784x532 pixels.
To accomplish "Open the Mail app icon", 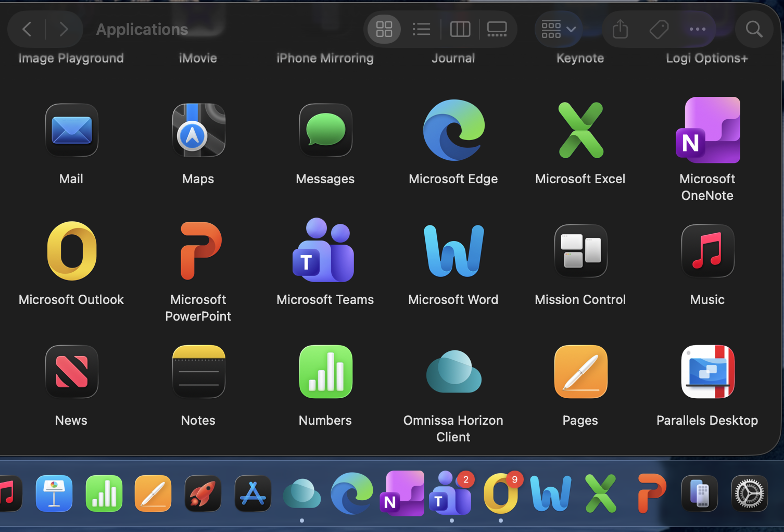I will coord(72,130).
